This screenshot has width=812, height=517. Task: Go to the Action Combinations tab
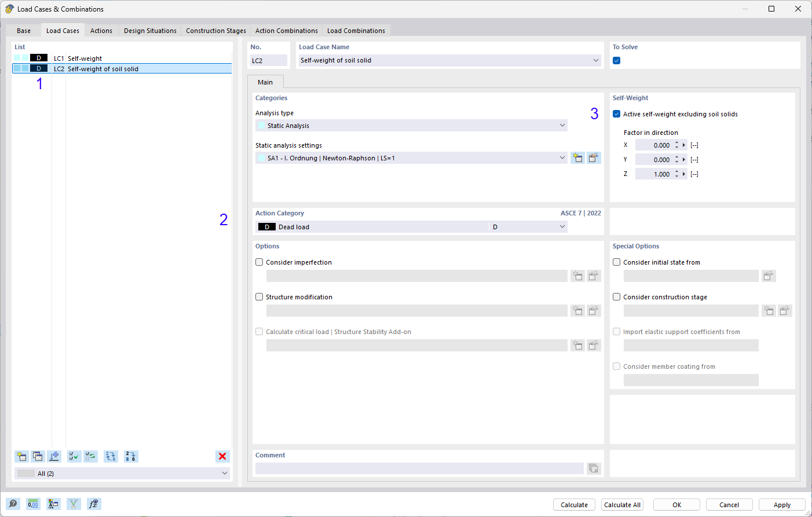click(287, 31)
